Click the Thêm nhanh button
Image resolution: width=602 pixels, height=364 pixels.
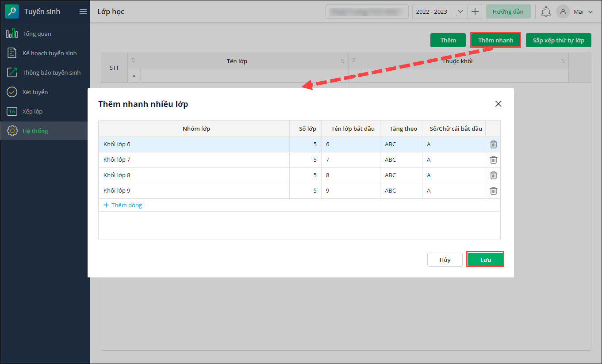(496, 40)
